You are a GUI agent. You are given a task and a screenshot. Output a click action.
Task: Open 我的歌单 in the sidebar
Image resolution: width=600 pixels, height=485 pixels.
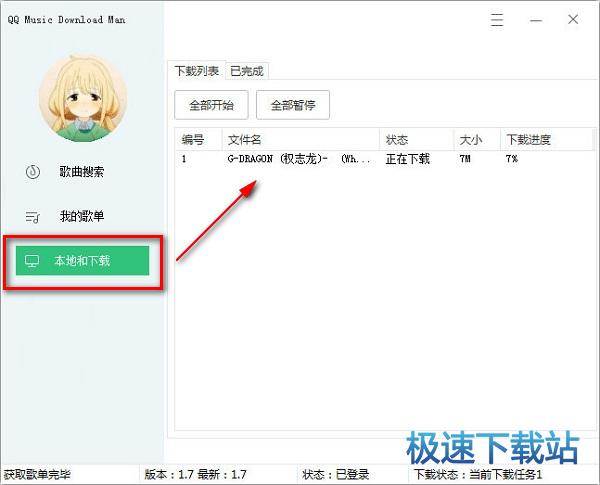point(82,216)
